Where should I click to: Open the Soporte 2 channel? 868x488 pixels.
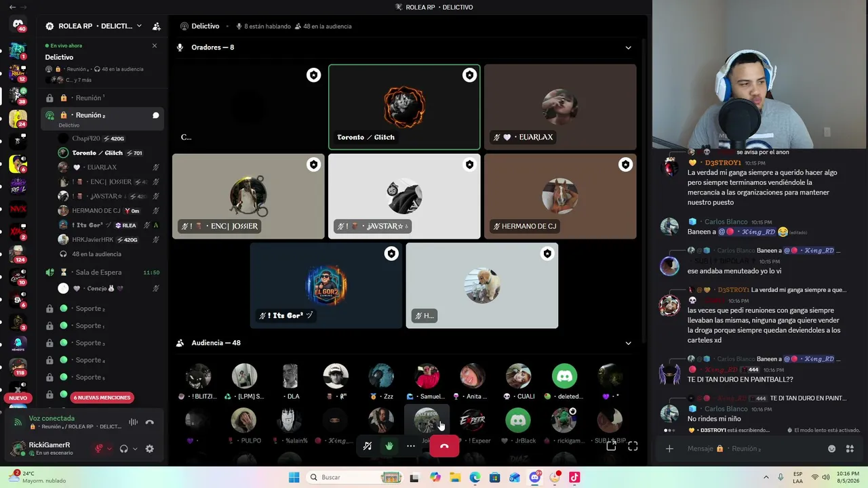102,309
